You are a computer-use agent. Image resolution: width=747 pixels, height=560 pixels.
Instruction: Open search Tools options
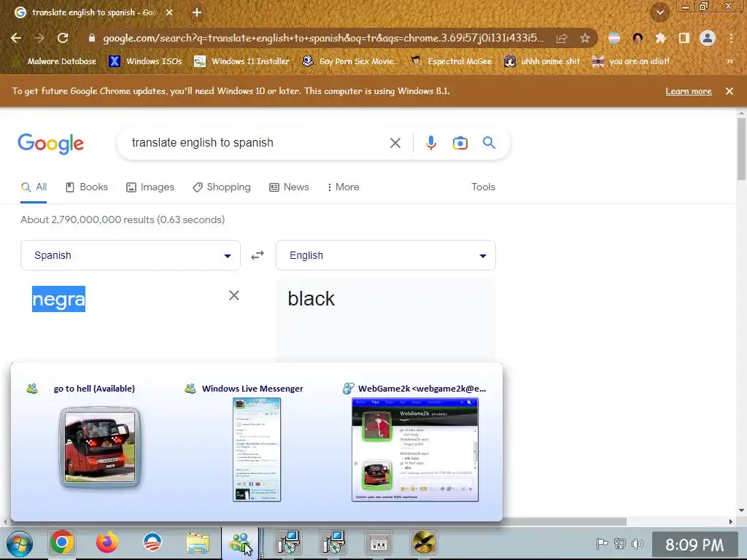tap(483, 187)
